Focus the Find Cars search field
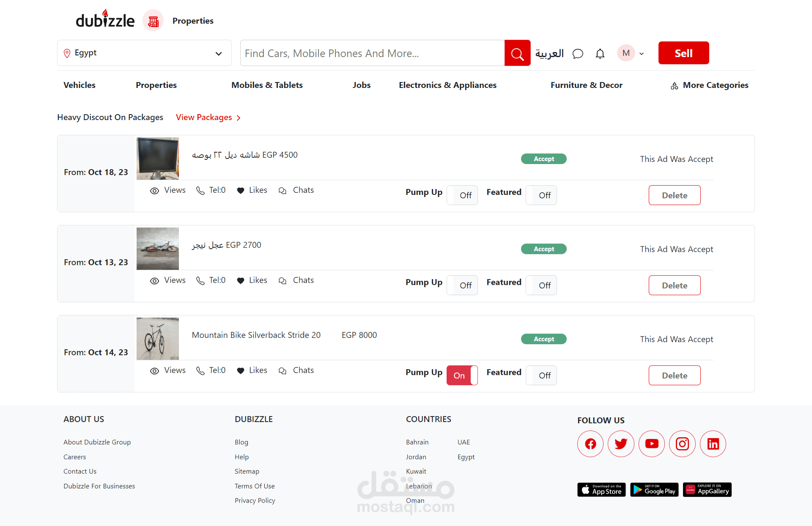 [372, 53]
